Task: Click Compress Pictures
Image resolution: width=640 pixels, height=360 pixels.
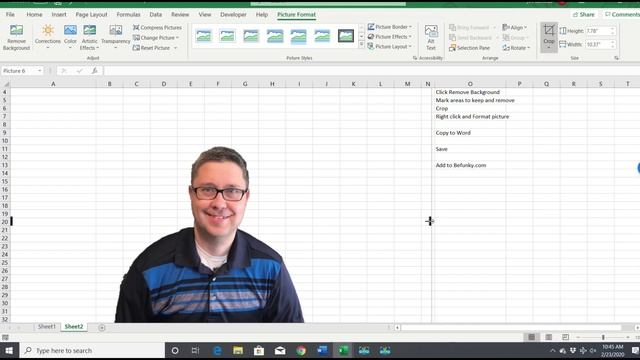Action: point(157,27)
